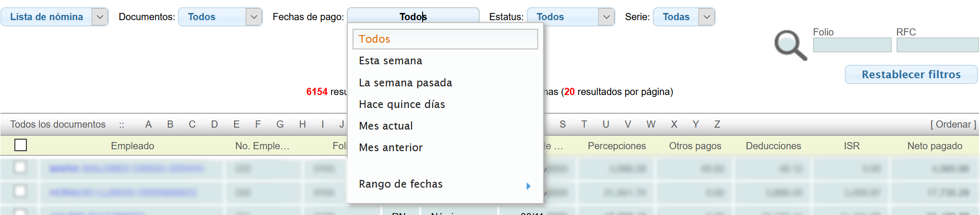980x215 pixels.
Task: Select 'Esta semana' from payment dates
Action: pyautogui.click(x=390, y=61)
